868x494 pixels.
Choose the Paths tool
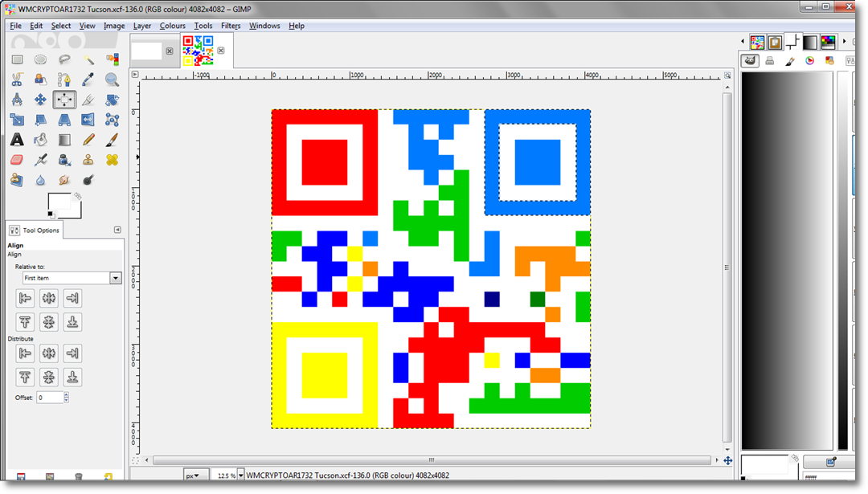click(64, 80)
